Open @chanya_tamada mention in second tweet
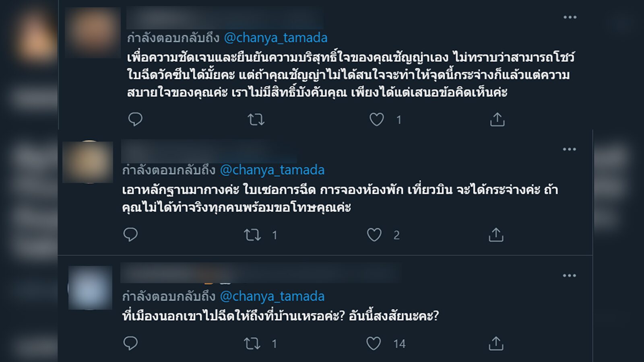 (272, 170)
